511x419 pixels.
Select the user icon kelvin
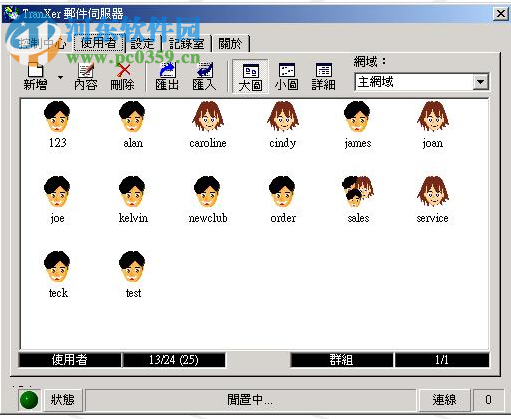point(133,200)
